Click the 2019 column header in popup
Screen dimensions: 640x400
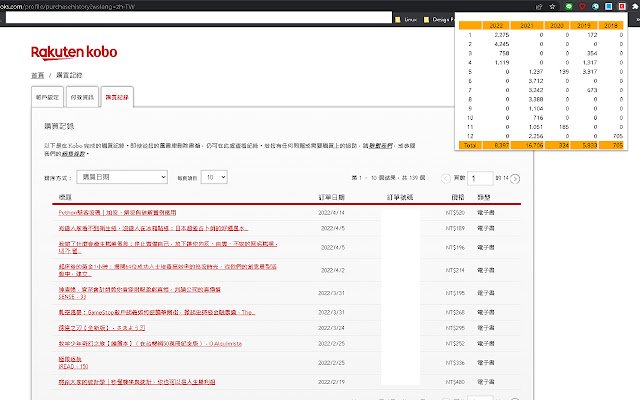pyautogui.click(x=584, y=25)
